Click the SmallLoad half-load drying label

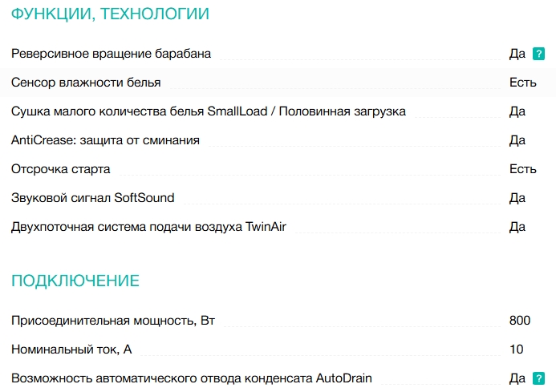click(x=209, y=111)
